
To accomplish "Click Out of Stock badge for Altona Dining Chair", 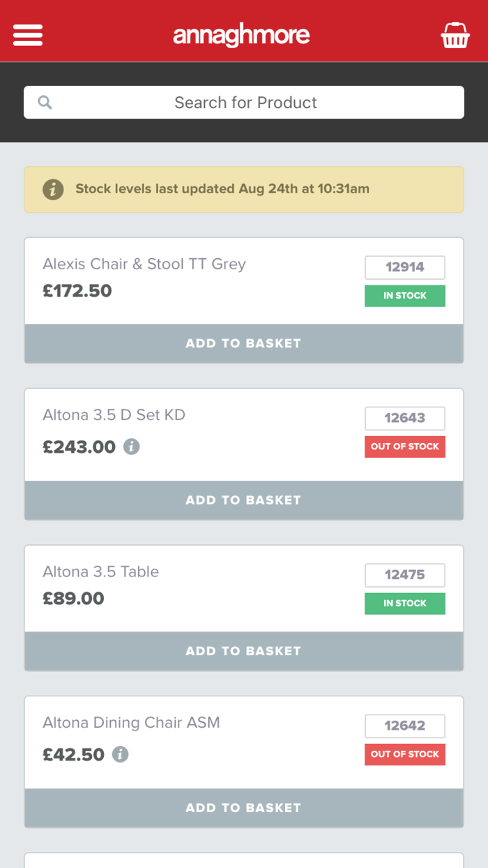I will tap(404, 754).
